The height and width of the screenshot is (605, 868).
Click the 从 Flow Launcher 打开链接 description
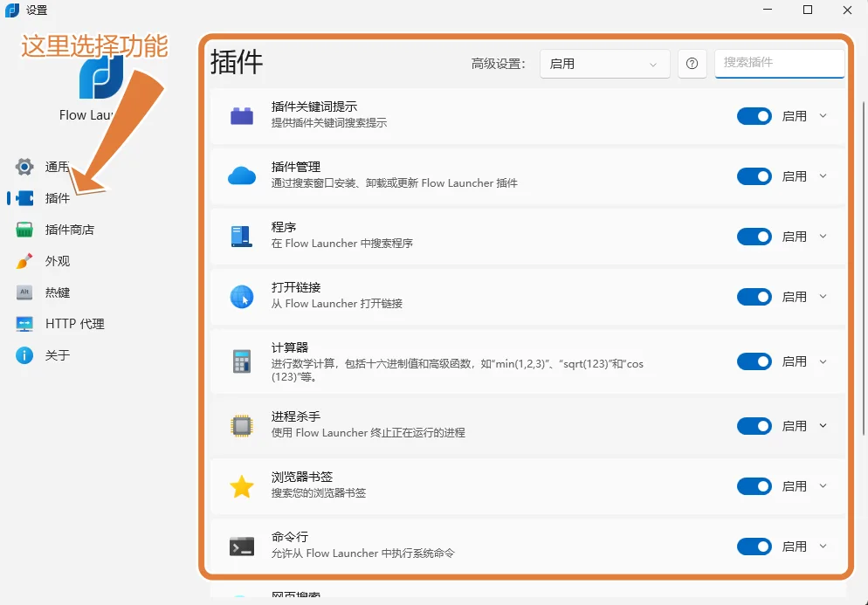coord(336,303)
